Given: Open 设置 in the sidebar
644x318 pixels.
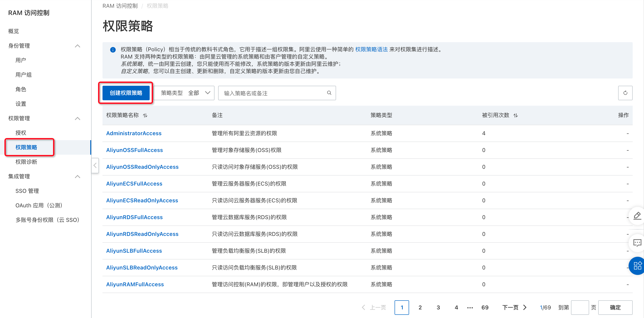Looking at the screenshot, I should pyautogui.click(x=21, y=104).
